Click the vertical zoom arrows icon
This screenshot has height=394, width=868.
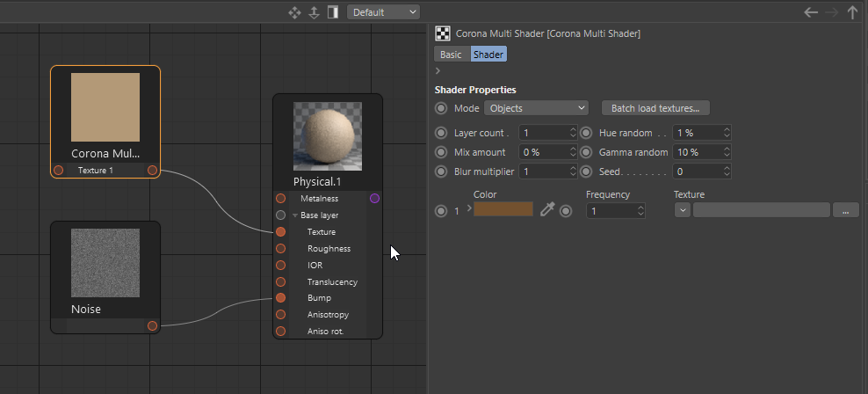point(314,12)
